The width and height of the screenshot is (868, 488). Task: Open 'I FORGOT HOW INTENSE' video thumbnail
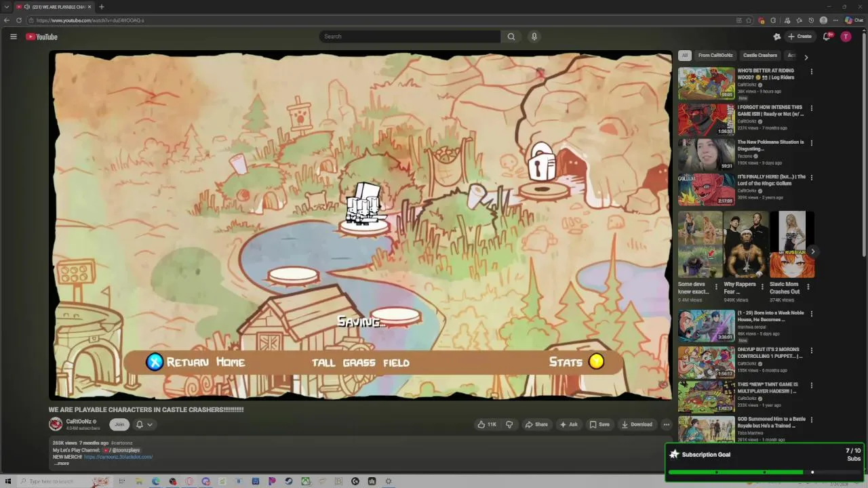coord(706,120)
